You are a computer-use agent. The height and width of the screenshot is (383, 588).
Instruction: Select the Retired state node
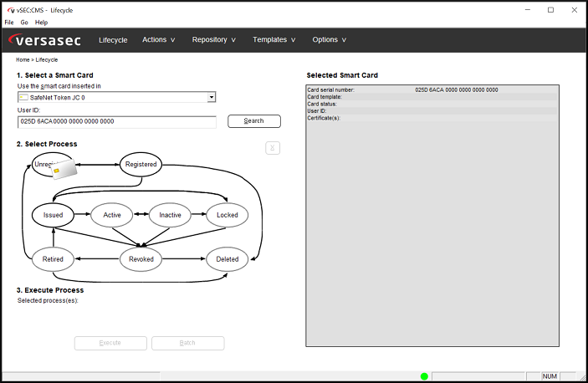pyautogui.click(x=53, y=259)
